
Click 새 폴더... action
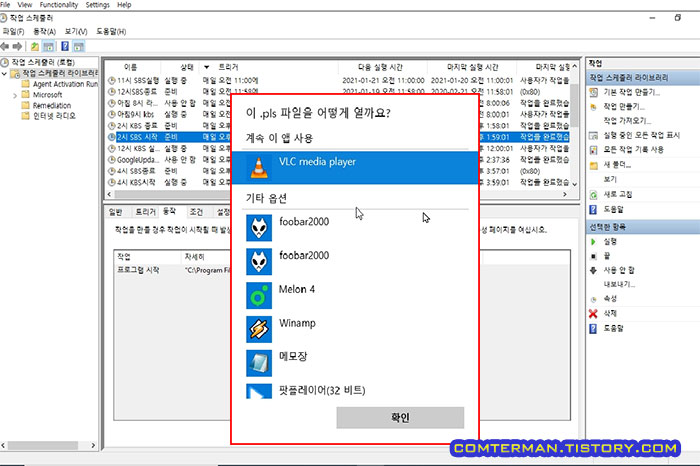click(x=617, y=165)
